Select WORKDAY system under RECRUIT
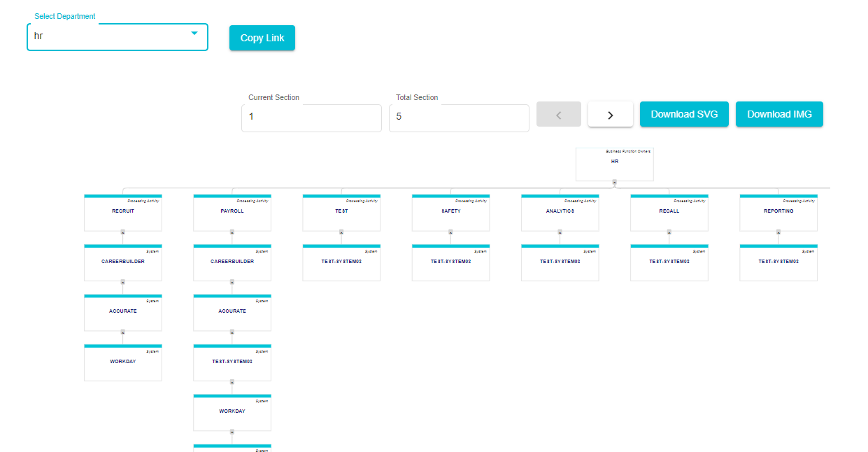This screenshot has width=868, height=452. [x=123, y=362]
